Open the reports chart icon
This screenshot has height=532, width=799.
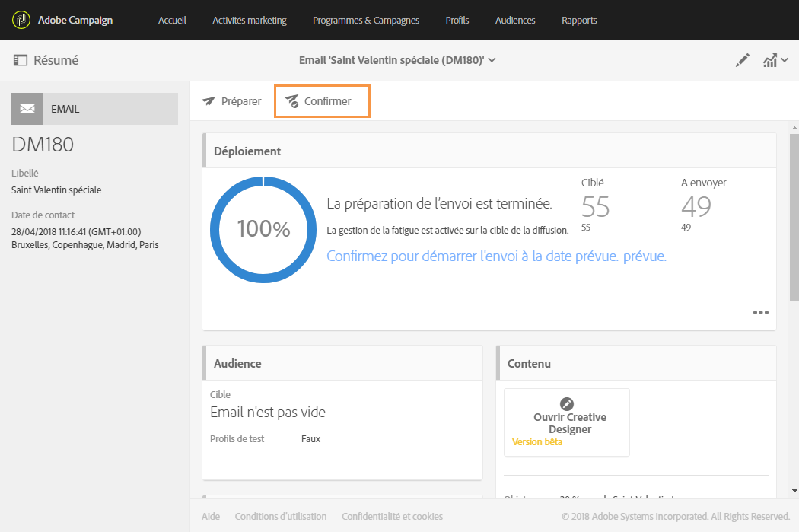(x=770, y=60)
